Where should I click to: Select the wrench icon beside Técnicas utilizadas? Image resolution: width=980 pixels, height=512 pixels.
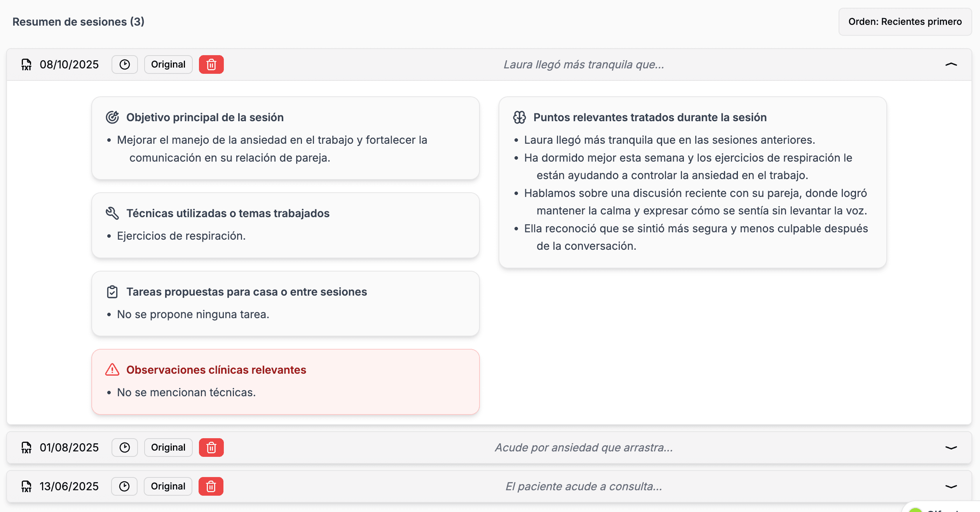(x=112, y=212)
